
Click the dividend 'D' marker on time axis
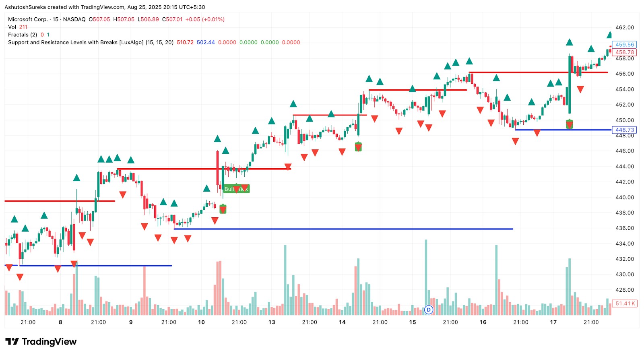pyautogui.click(x=429, y=310)
